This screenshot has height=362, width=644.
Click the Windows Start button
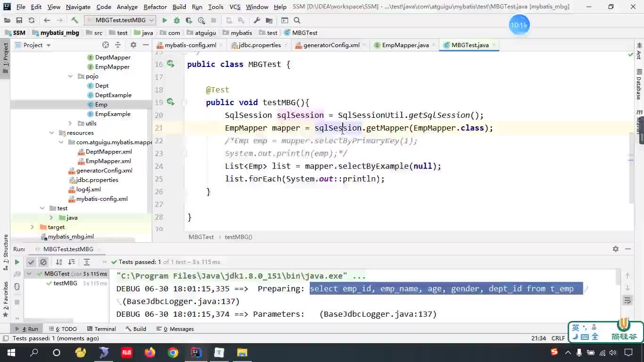11,353
